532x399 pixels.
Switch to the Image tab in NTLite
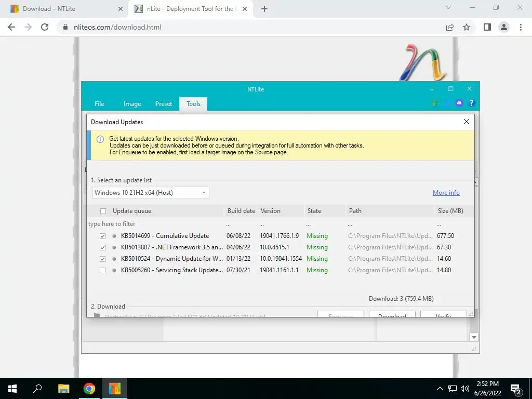(x=132, y=104)
